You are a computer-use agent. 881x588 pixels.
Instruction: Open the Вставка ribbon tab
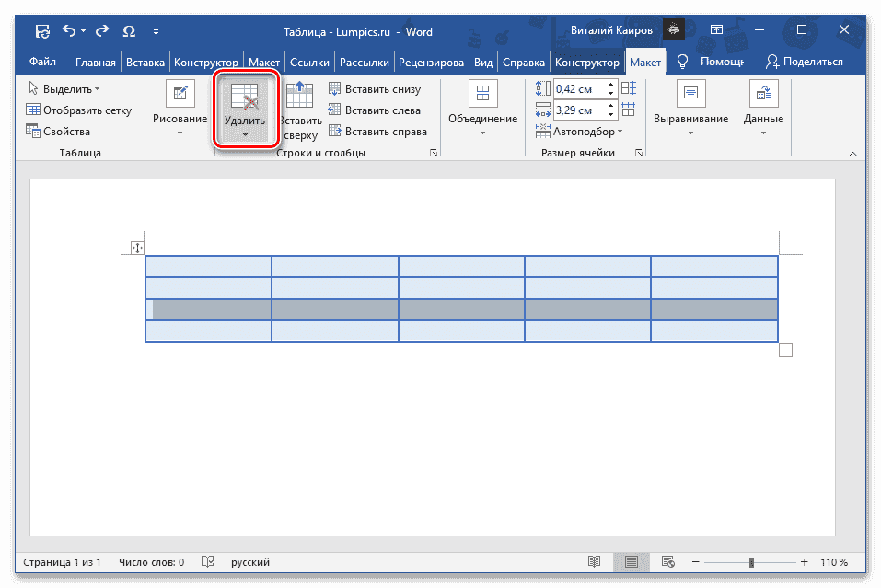(145, 63)
